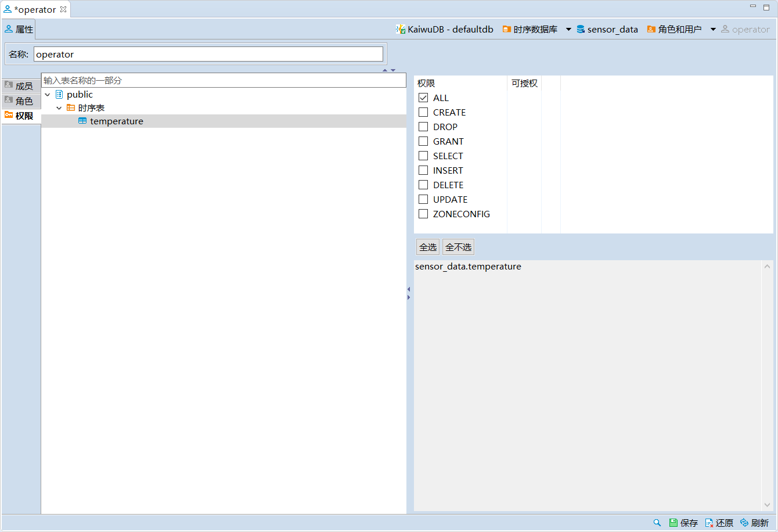Viewport: 778px width, 532px height.
Task: Enable the SELECT permission checkbox
Action: [x=423, y=156]
